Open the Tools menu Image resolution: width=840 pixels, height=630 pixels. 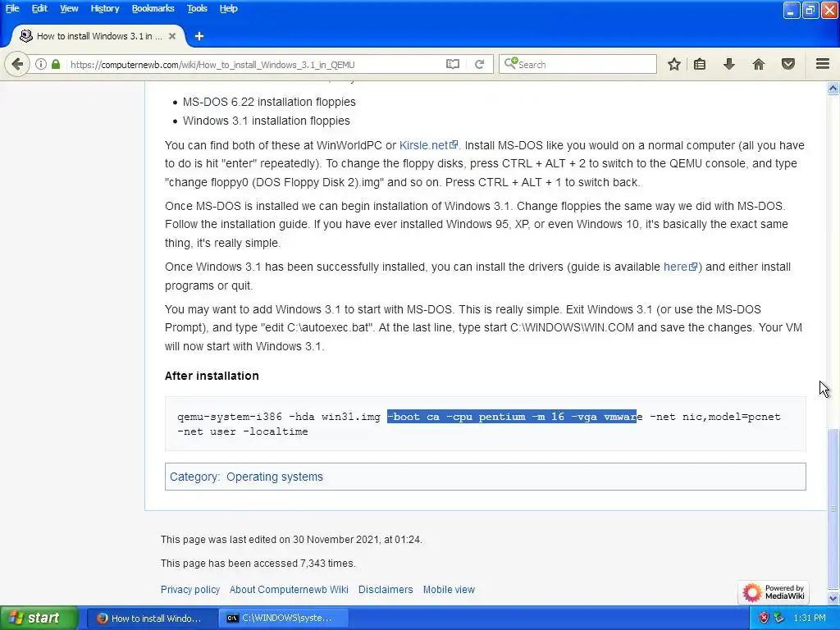(x=197, y=8)
